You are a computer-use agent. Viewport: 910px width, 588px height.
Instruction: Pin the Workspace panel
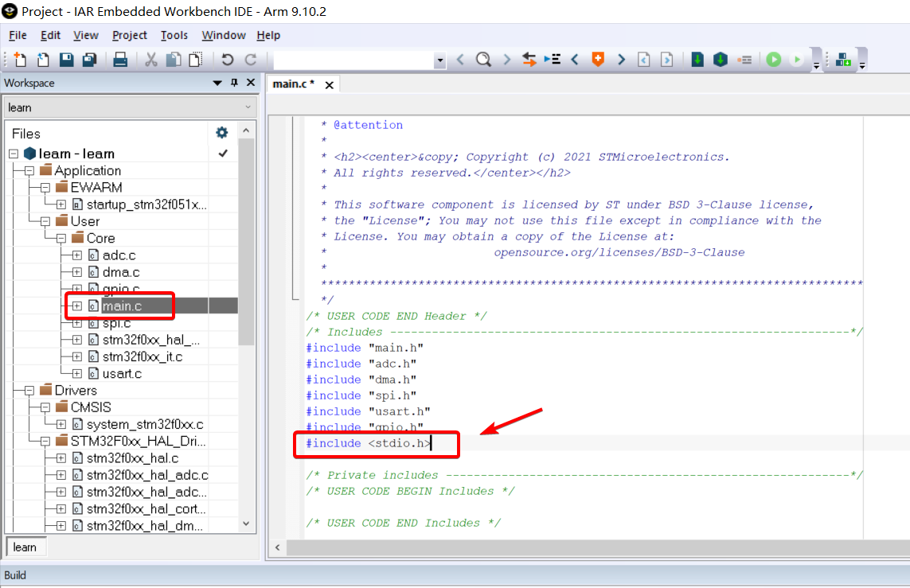pos(234,83)
